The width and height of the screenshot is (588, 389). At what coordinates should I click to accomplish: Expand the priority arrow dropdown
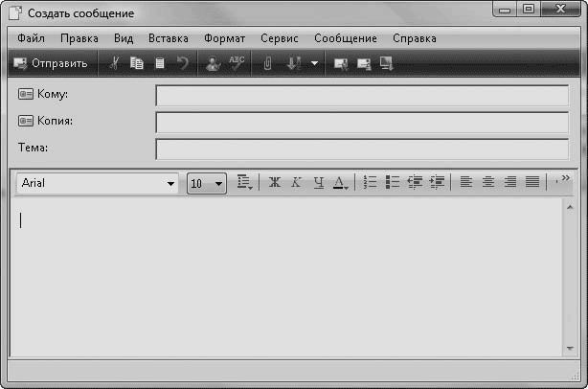click(x=314, y=64)
